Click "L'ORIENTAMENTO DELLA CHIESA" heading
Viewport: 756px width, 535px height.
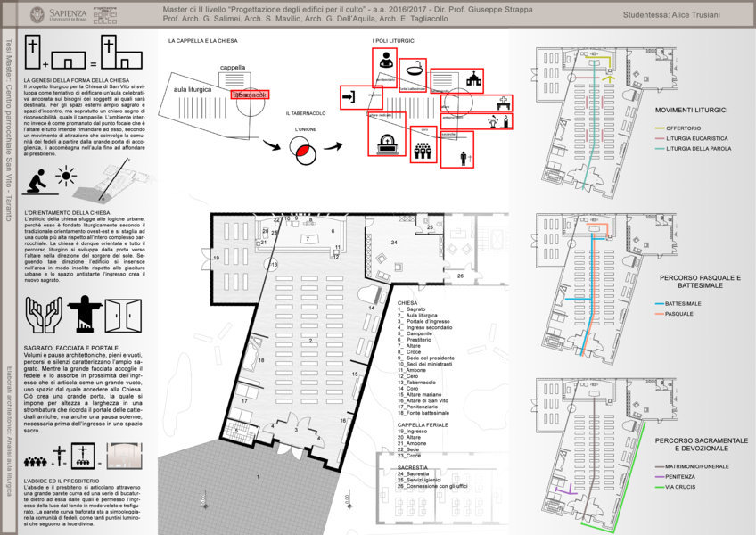tap(67, 213)
